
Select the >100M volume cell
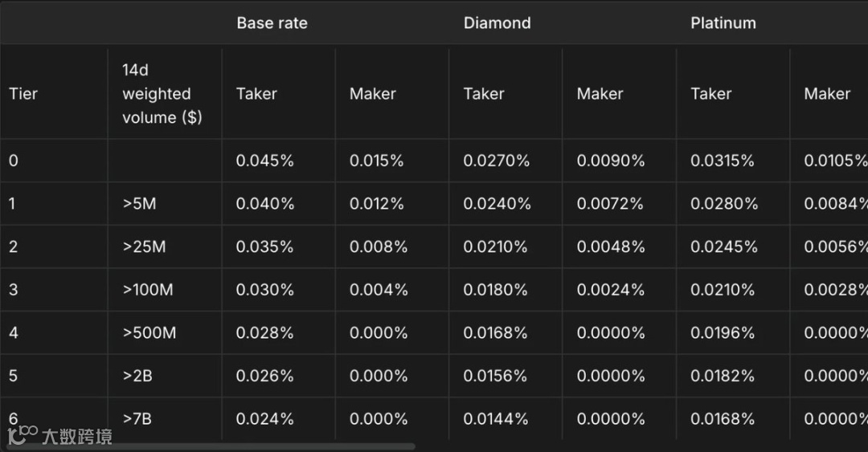point(148,290)
